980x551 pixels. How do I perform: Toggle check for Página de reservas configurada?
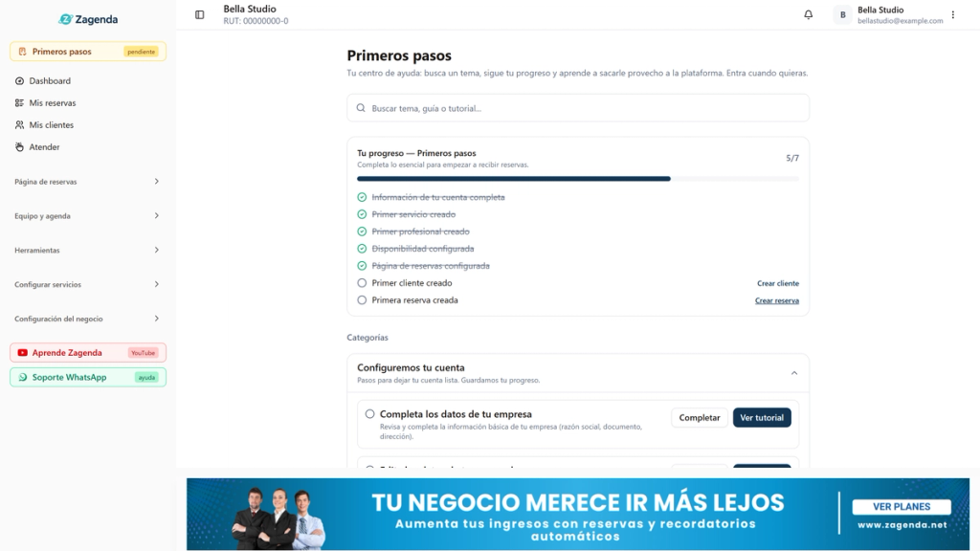click(362, 266)
